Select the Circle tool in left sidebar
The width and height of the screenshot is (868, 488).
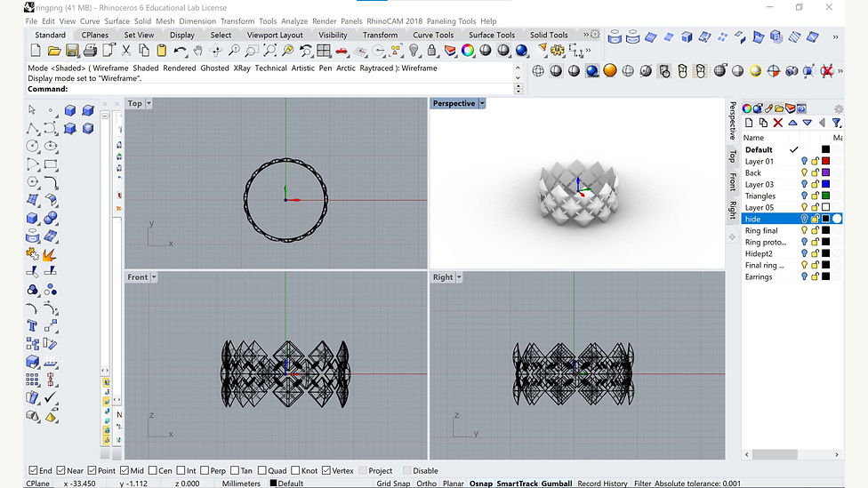point(32,146)
